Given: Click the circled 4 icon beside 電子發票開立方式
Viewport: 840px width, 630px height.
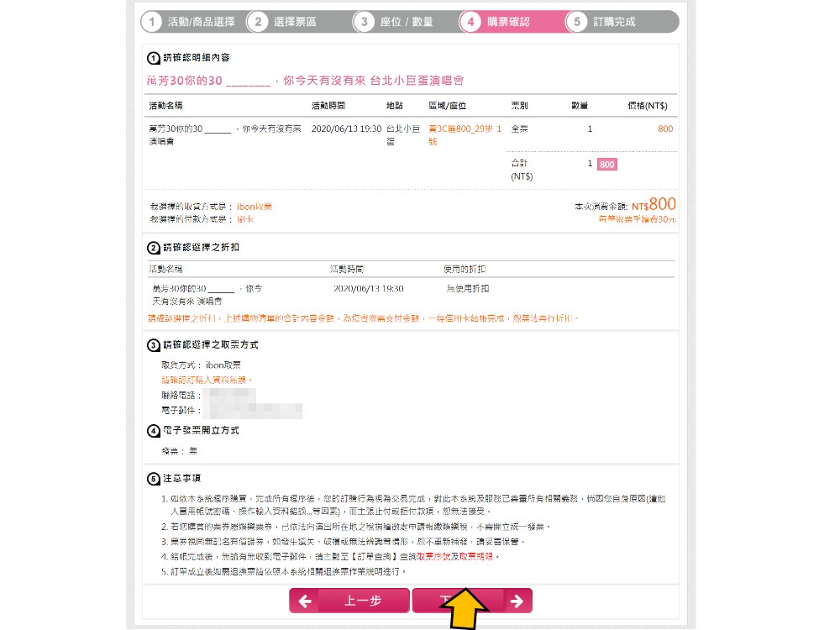Looking at the screenshot, I should tap(154, 431).
